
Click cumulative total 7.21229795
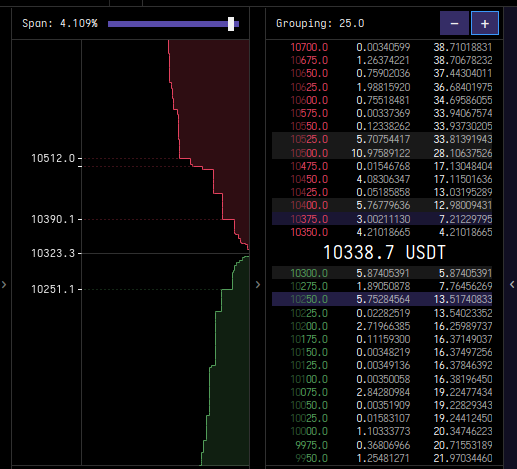[466, 219]
